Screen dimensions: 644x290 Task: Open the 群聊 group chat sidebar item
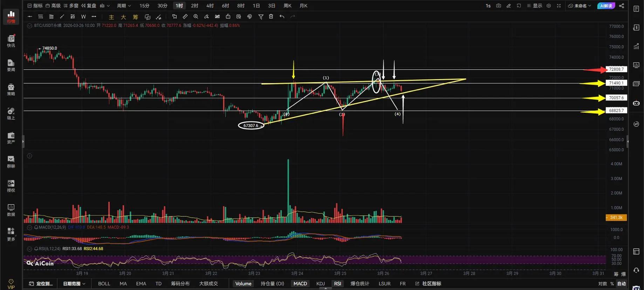coord(11,162)
